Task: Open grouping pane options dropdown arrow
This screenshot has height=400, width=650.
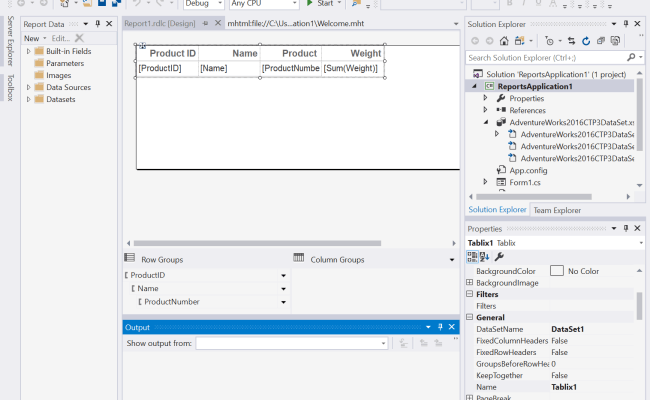Action: tap(452, 260)
